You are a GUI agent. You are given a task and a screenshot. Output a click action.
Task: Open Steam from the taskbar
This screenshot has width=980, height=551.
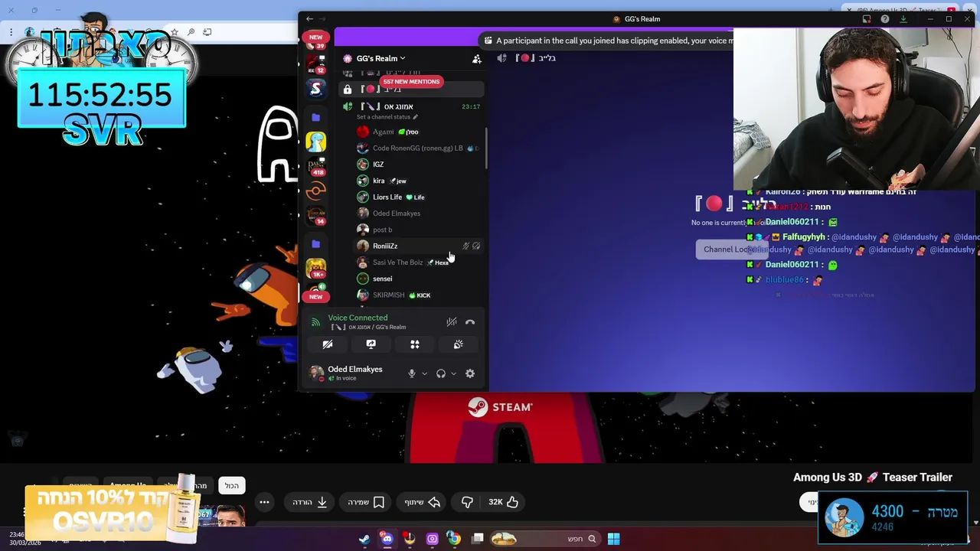click(x=364, y=539)
